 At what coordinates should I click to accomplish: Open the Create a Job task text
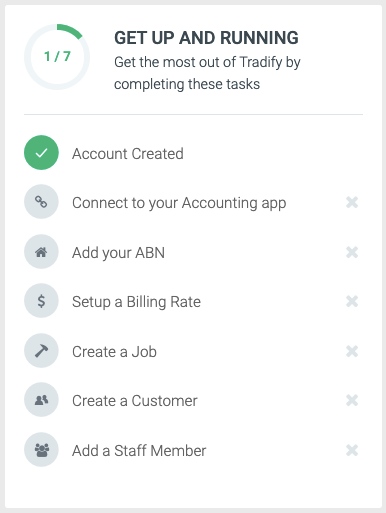click(x=114, y=352)
